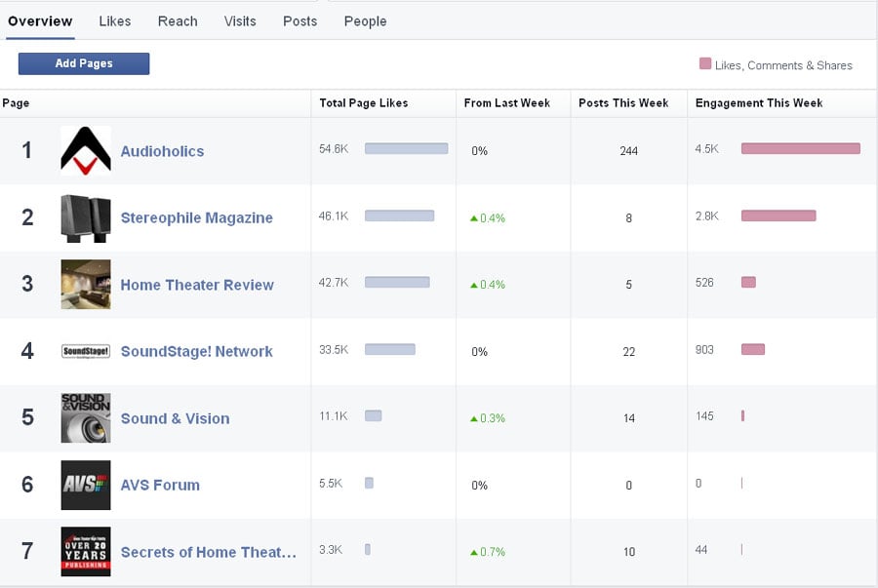
Task: Open the Audioholics page link
Action: coord(162,151)
